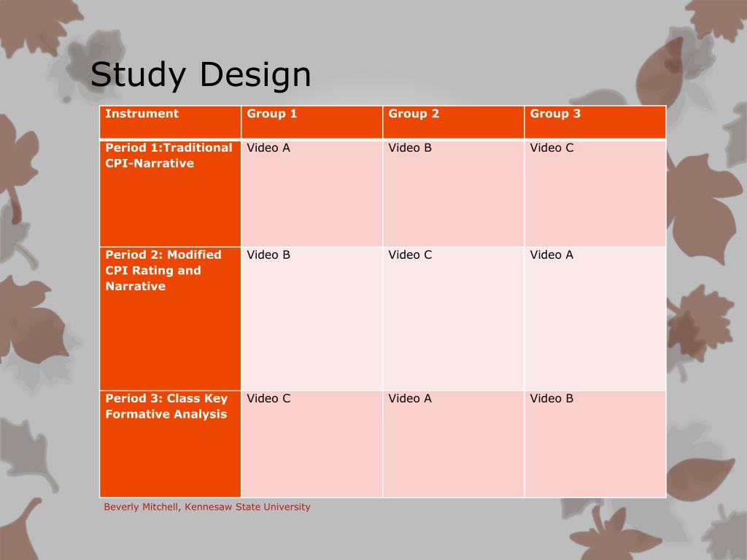Select the 'Instrument' header cell
Image resolution: width=747 pixels, height=560 pixels.
[170, 122]
